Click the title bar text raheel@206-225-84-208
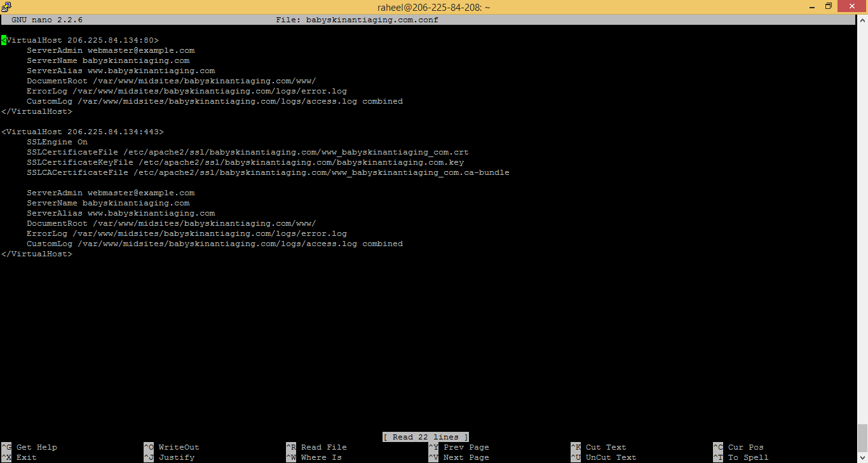868x463 pixels. pyautogui.click(x=434, y=7)
